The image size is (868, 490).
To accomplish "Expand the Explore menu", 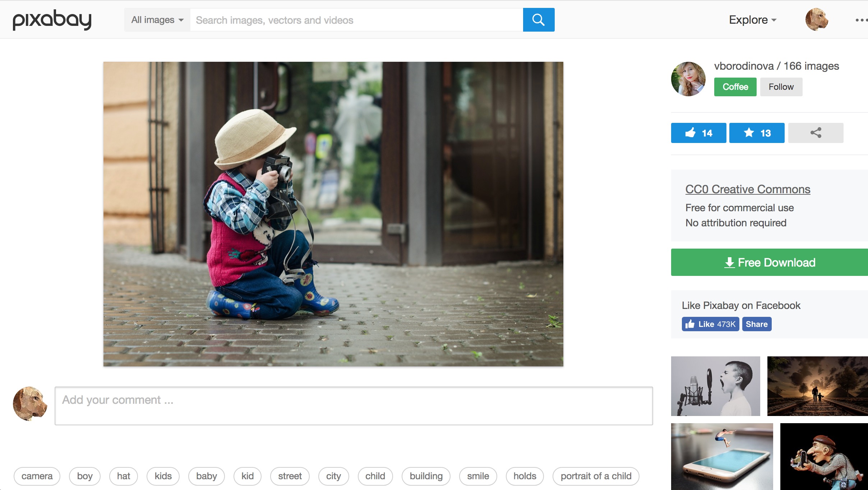I will [x=752, y=20].
